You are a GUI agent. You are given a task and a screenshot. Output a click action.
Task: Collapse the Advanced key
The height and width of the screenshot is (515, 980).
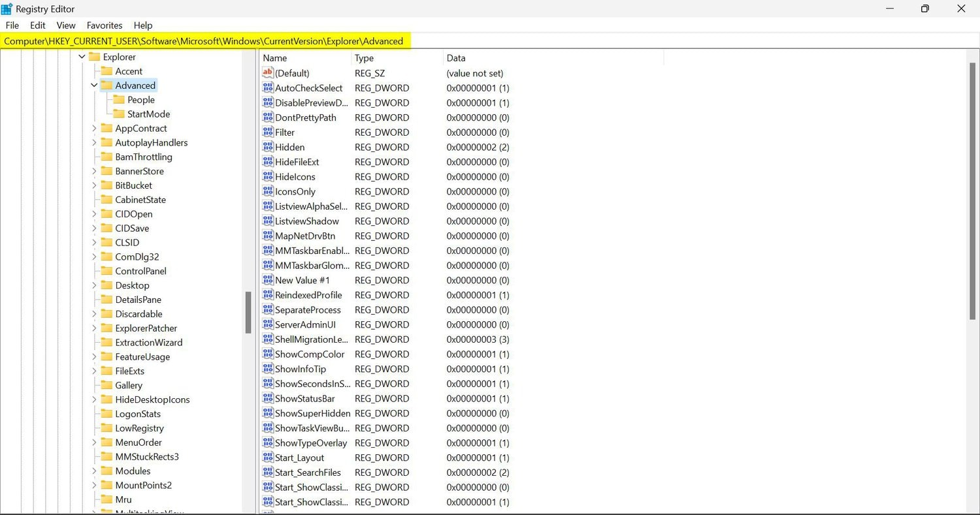coord(94,86)
